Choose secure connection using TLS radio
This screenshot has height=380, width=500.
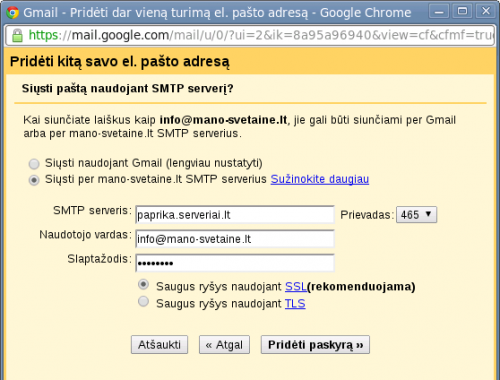[x=143, y=301]
